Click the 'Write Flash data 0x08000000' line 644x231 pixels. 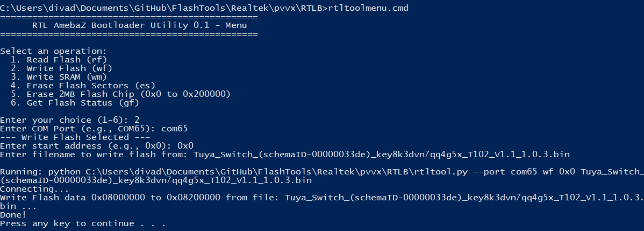[x=322, y=202]
